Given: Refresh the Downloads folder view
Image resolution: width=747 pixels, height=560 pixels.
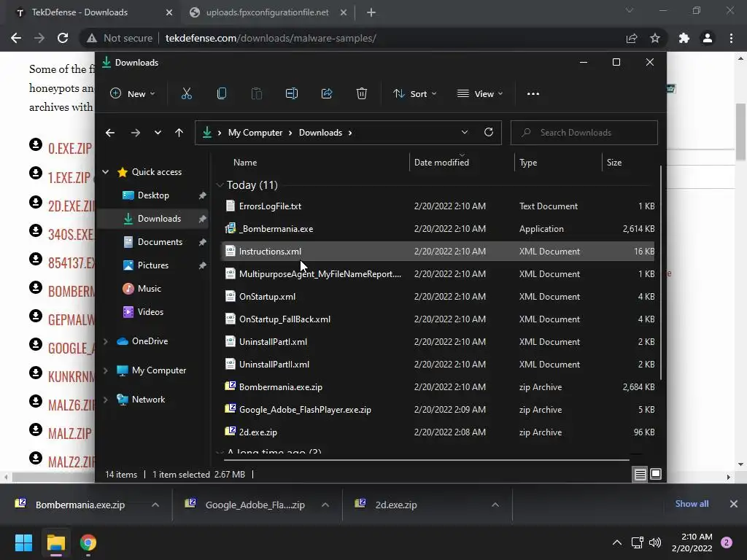Looking at the screenshot, I should point(488,133).
